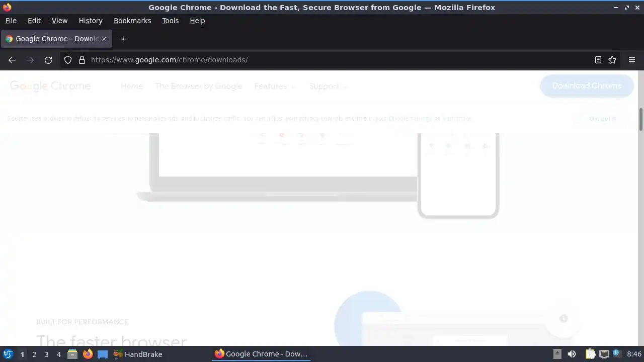Image resolution: width=644 pixels, height=362 pixels.
Task: Open the clipboard manager tray icon
Action: pos(590,354)
